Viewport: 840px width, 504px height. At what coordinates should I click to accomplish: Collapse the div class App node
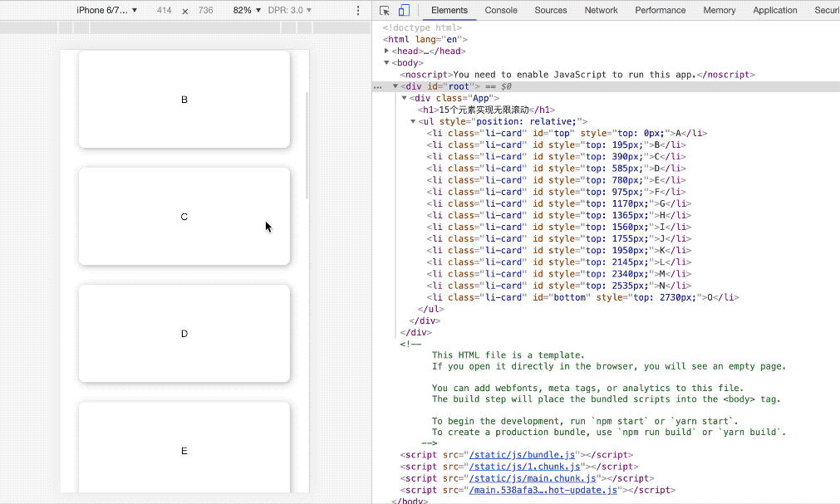(x=405, y=98)
